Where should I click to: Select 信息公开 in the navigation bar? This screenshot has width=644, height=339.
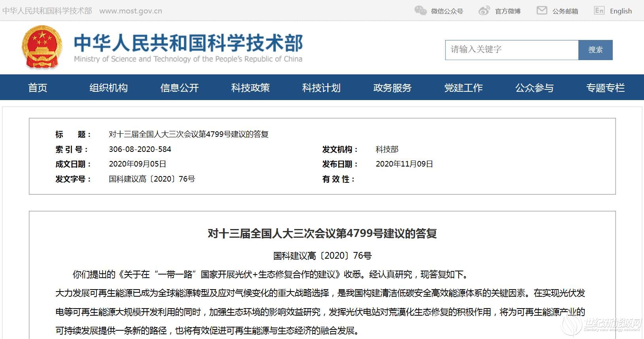point(179,87)
